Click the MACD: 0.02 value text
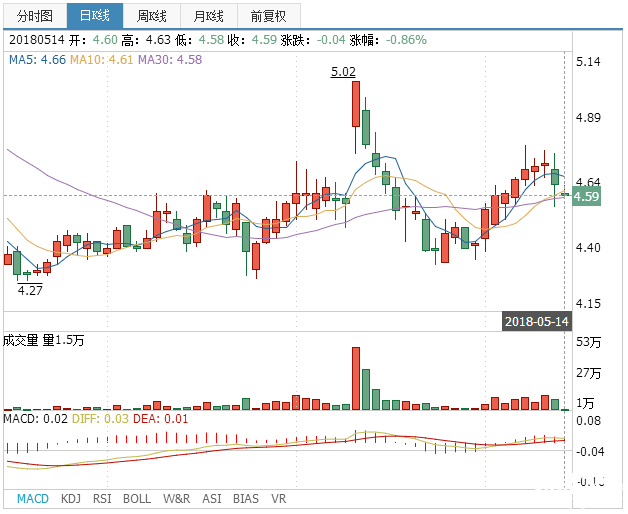Image resolution: width=628 pixels, height=514 pixels. click(x=36, y=419)
